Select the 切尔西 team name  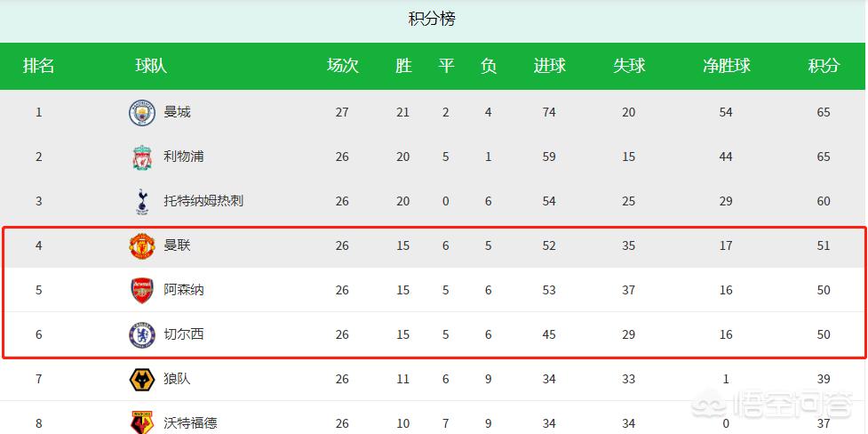click(x=184, y=334)
